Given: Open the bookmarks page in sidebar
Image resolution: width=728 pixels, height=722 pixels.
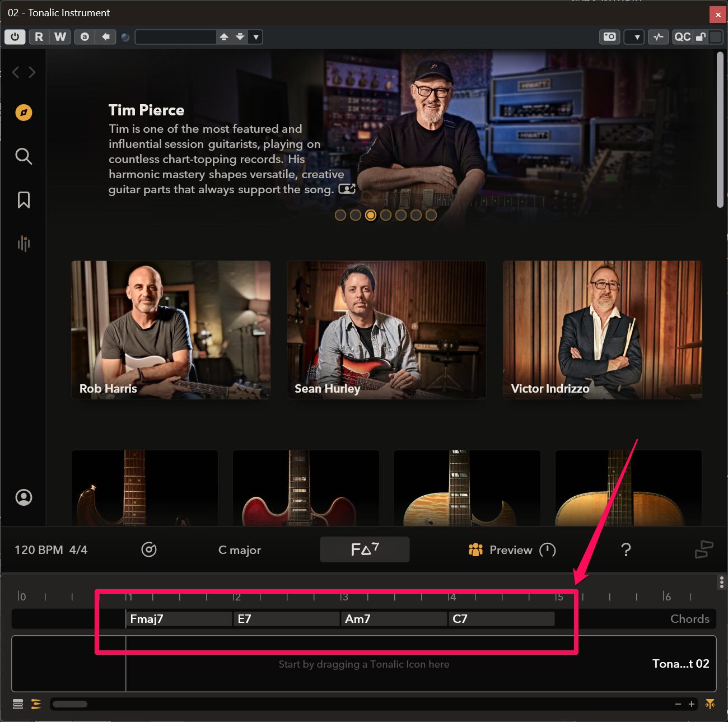Looking at the screenshot, I should point(24,200).
